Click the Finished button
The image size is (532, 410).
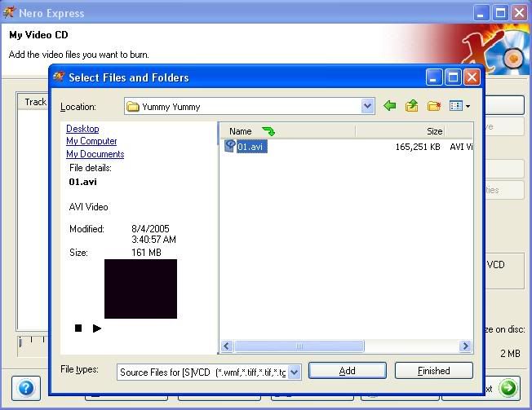(433, 371)
